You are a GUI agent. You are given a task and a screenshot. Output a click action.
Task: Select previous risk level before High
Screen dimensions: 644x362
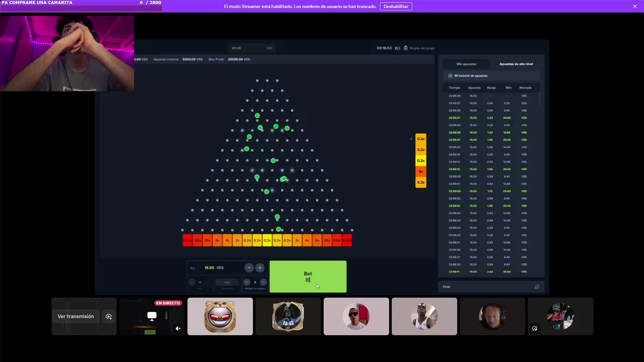pos(219,282)
